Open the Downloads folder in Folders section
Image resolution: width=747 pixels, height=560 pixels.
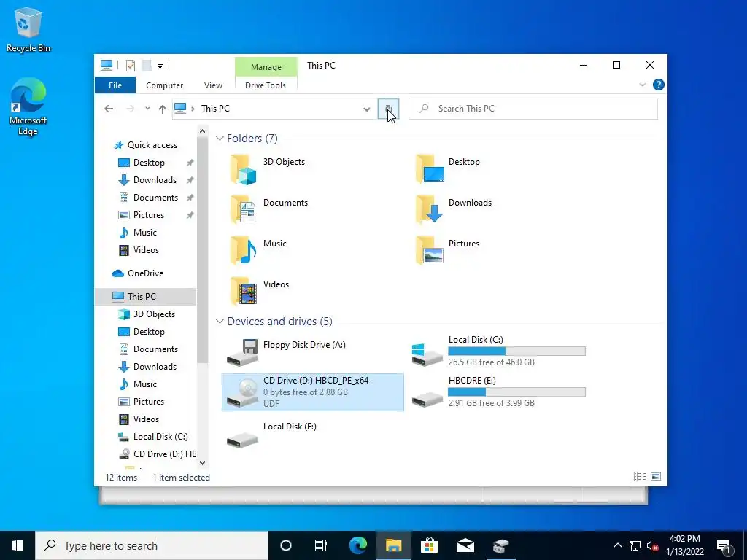pyautogui.click(x=453, y=210)
